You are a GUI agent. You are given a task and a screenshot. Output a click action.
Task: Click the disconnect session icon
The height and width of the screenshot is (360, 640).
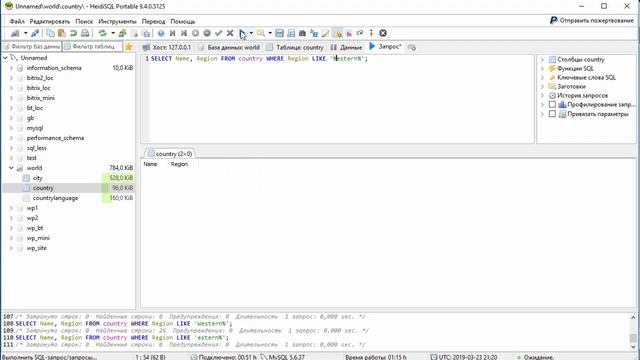[35, 33]
